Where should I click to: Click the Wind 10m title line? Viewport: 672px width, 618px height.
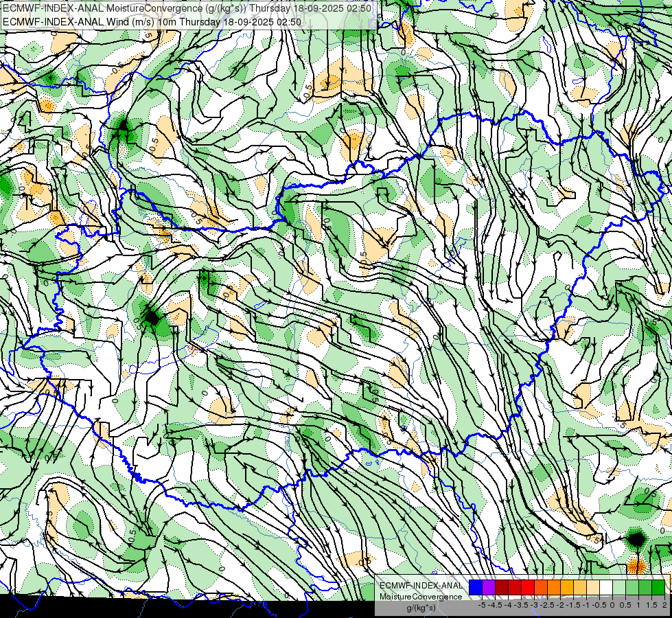coord(152,22)
